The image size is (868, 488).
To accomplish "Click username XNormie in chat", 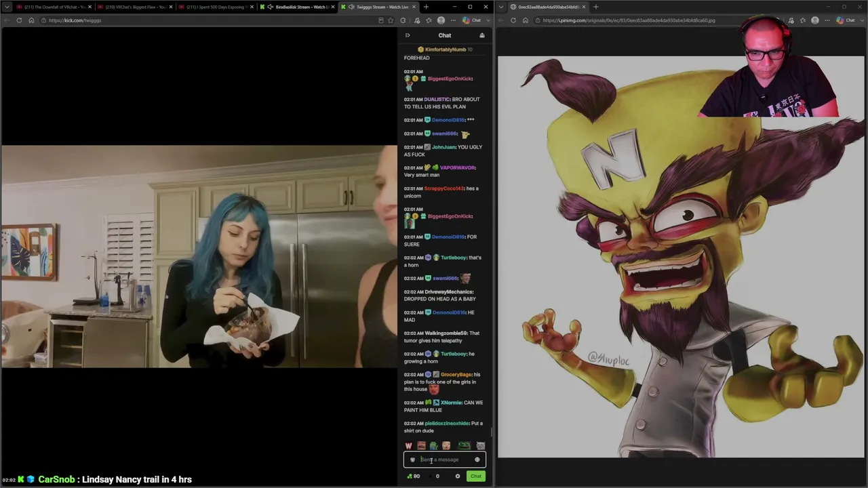I will 451,403.
